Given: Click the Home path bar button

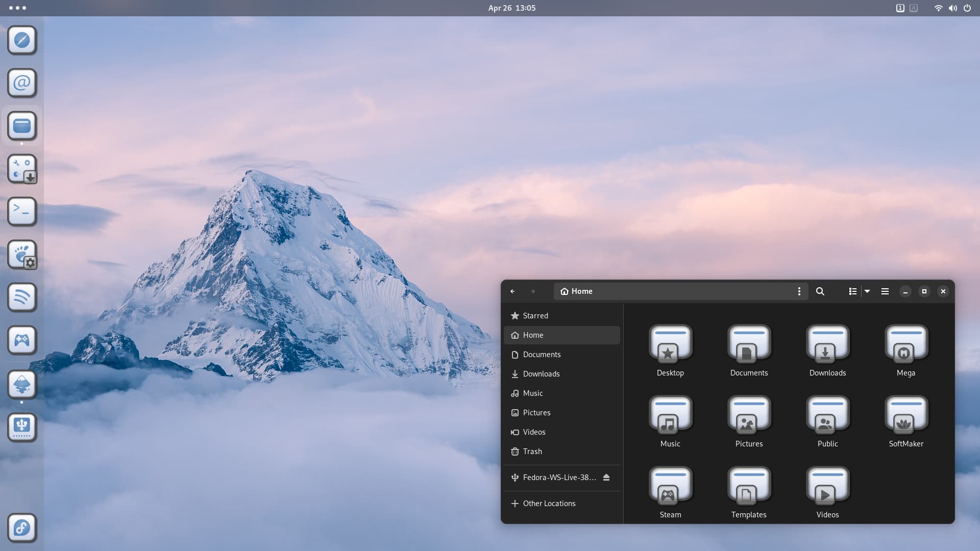Looking at the screenshot, I should click(x=577, y=291).
